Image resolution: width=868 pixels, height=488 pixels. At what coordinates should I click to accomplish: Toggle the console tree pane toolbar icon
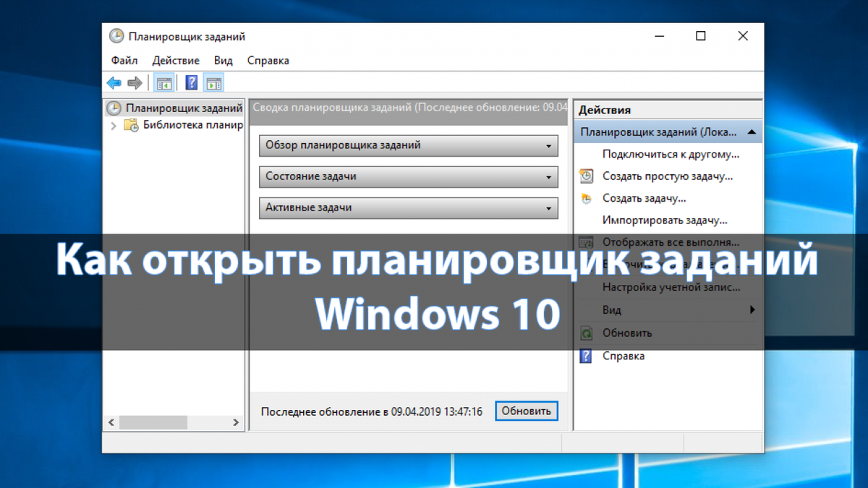click(164, 83)
